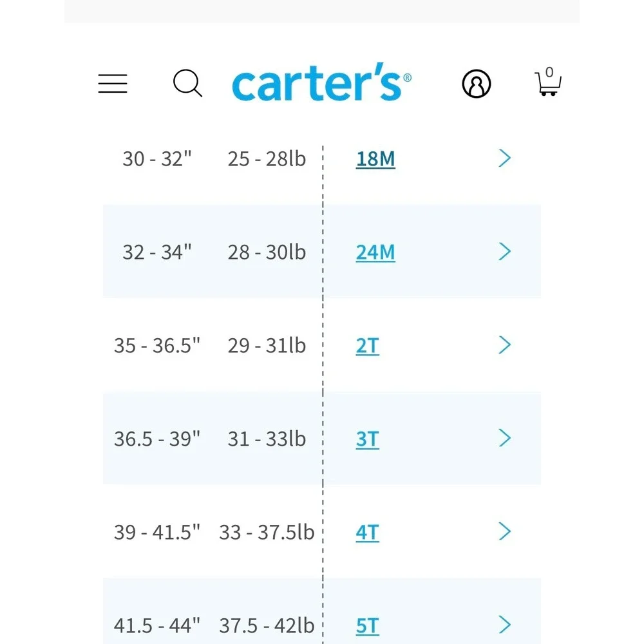644x644 pixels.
Task: Tap the 30 - 32" height cell
Action: [x=157, y=159]
